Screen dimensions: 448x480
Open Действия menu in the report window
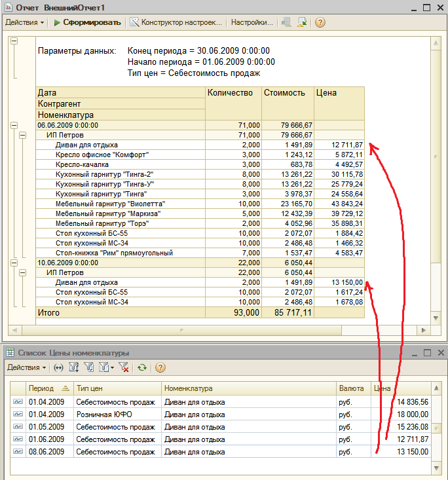click(25, 22)
